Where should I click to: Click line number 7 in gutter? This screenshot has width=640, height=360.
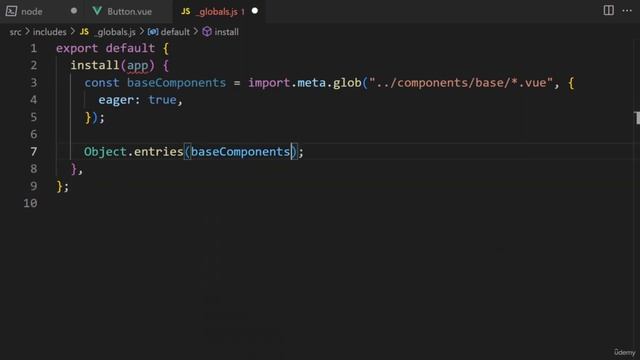click(33, 152)
